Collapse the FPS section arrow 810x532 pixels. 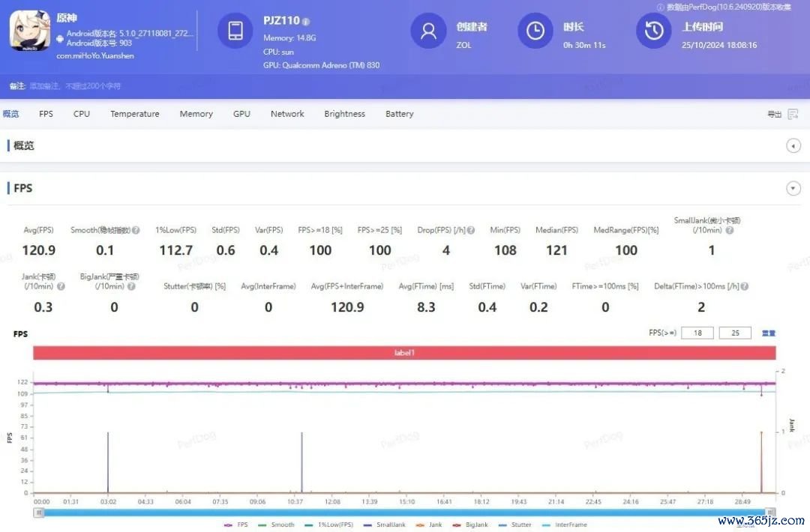tap(793, 188)
